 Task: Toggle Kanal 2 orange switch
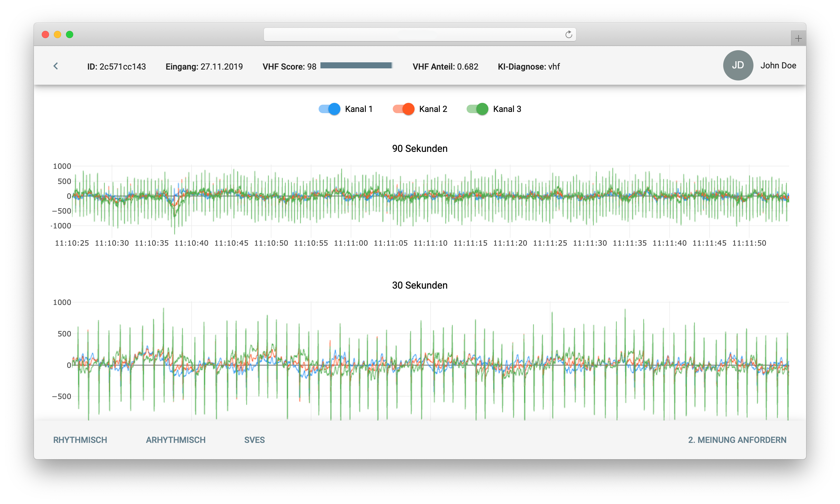[x=404, y=109]
